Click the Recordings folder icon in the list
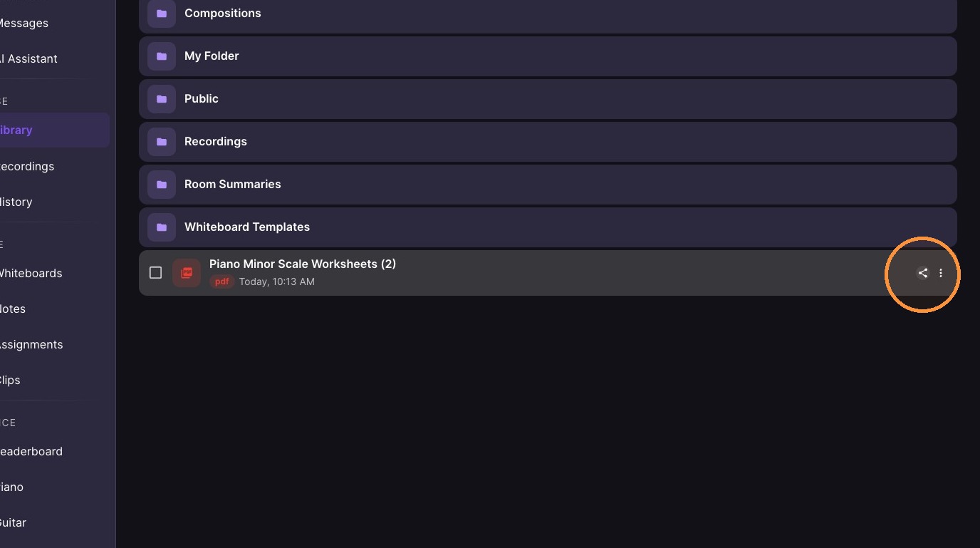980x548 pixels. (162, 142)
